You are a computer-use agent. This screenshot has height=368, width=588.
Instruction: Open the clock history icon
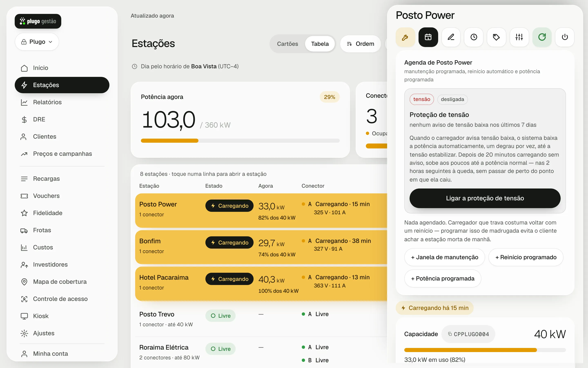473,37
